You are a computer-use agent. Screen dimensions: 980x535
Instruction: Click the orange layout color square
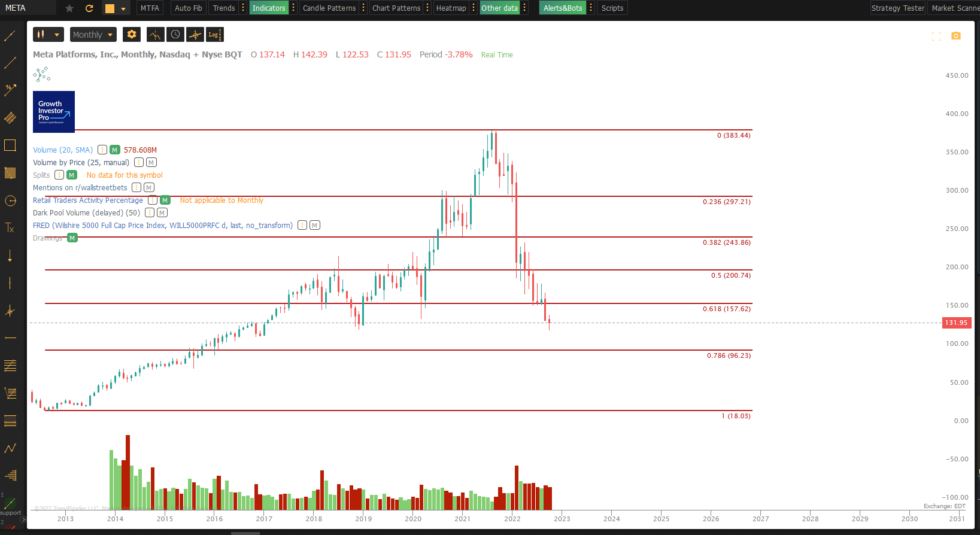(x=110, y=8)
